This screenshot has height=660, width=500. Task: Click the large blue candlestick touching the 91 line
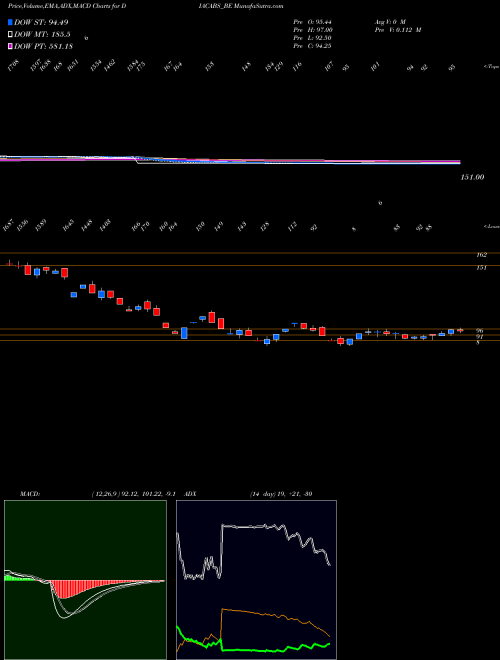pos(184,333)
